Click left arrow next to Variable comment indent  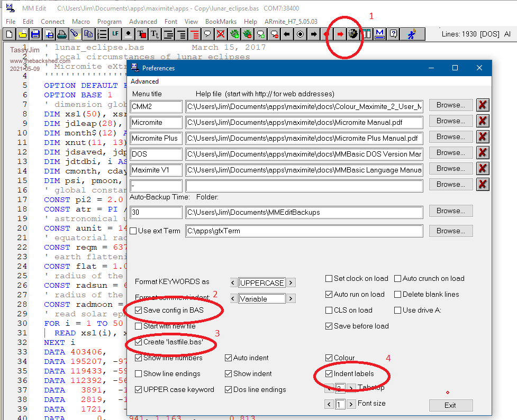[x=234, y=299]
